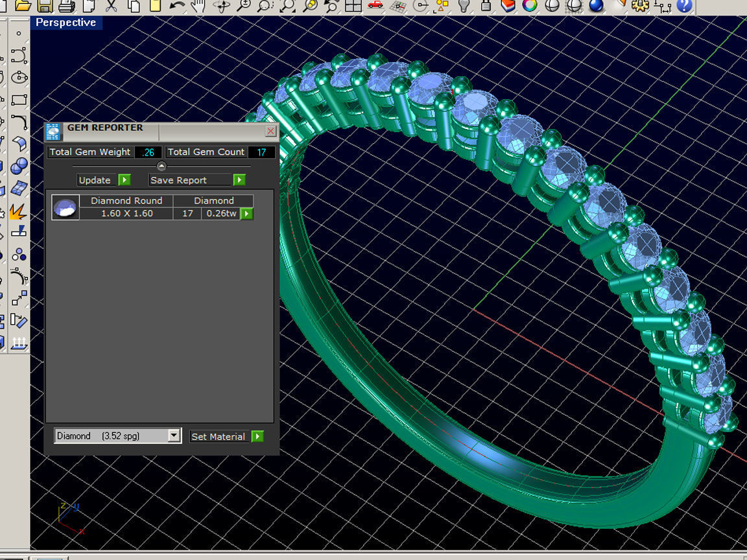Select the Ellipse tool
The width and height of the screenshot is (747, 560).
(x=19, y=77)
